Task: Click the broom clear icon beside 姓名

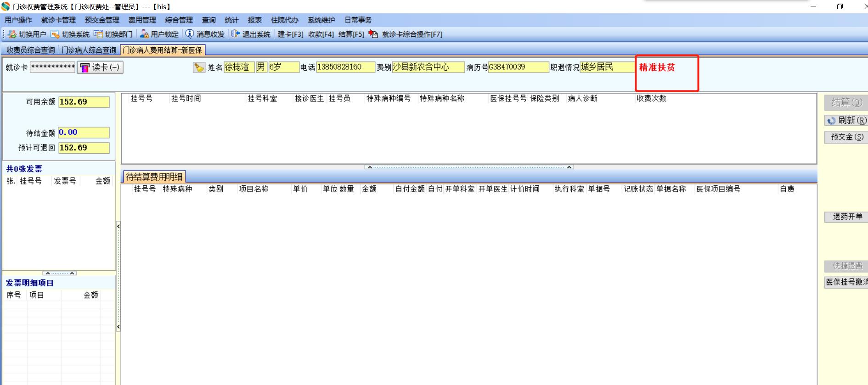Action: coord(199,67)
